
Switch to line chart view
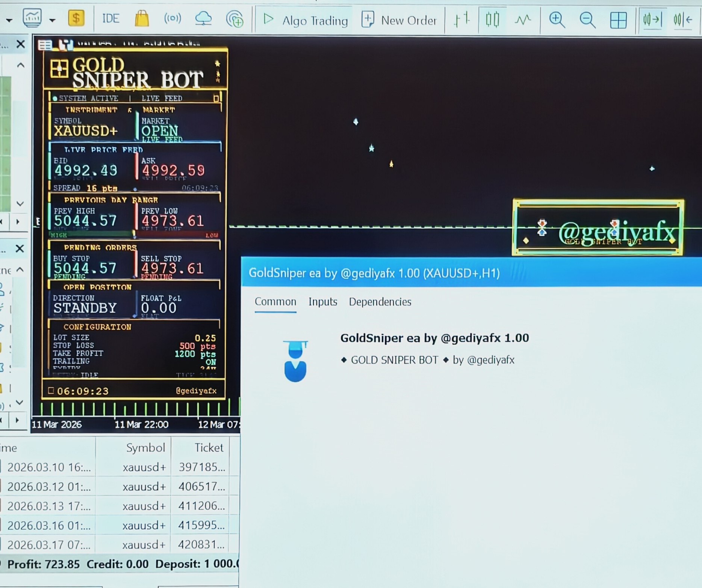tap(523, 19)
